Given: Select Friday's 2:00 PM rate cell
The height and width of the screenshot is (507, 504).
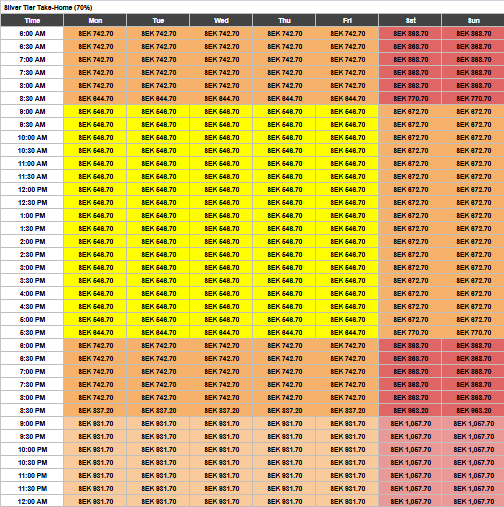Looking at the screenshot, I should click(347, 242).
